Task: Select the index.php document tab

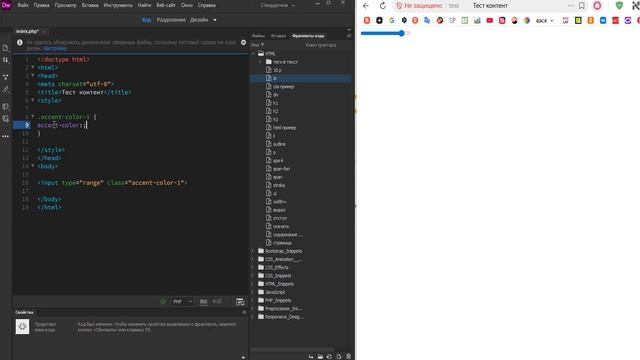Action: (x=27, y=31)
